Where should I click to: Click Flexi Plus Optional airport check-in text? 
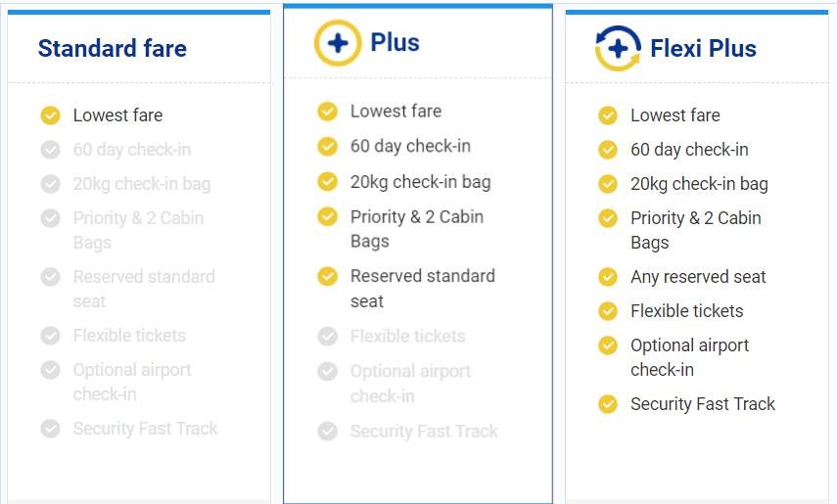[x=689, y=357]
